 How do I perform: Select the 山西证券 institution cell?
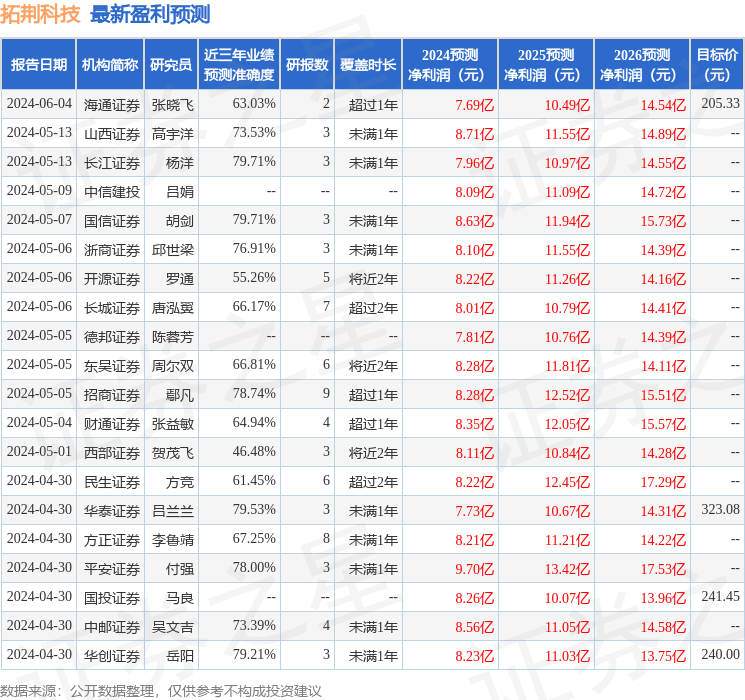[x=112, y=134]
